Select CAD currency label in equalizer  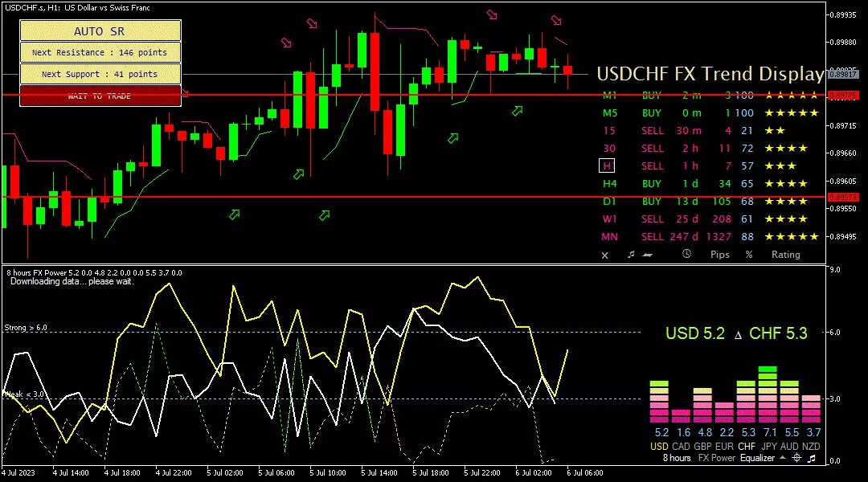point(681,446)
